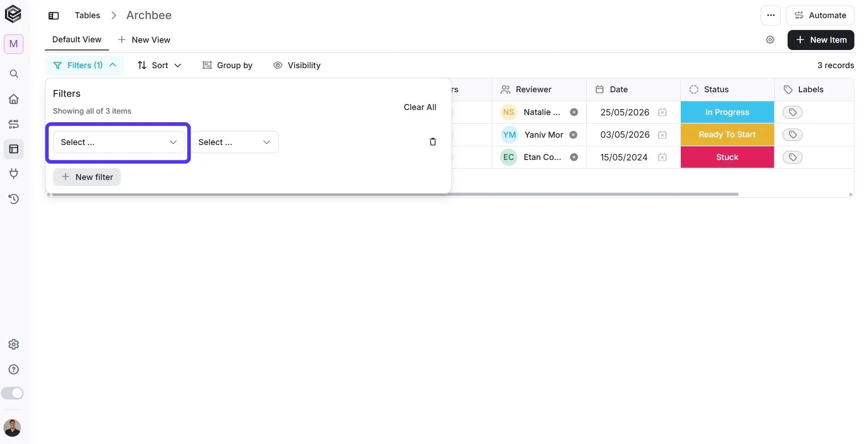
Task: Click Clear All filters
Action: [420, 107]
